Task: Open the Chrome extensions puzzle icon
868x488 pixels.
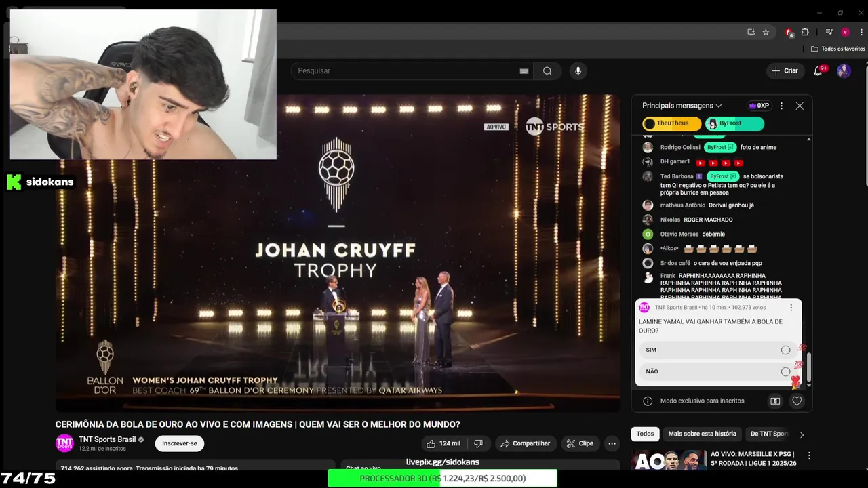Action: point(805,32)
